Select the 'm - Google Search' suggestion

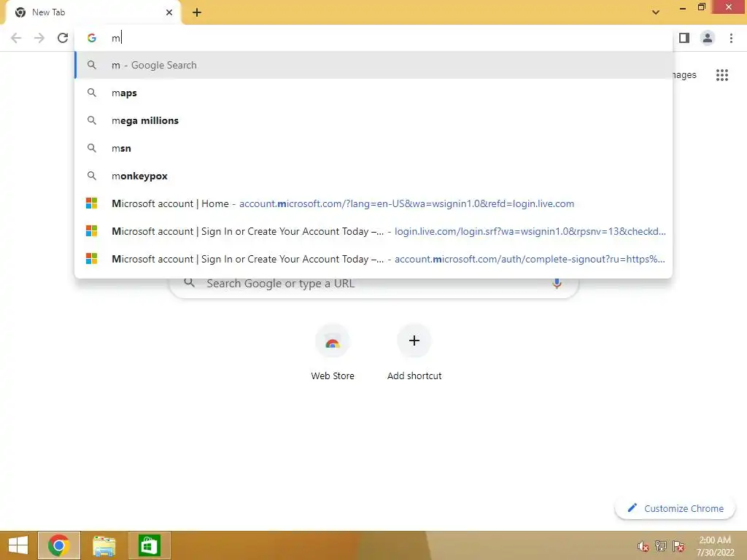tap(373, 65)
